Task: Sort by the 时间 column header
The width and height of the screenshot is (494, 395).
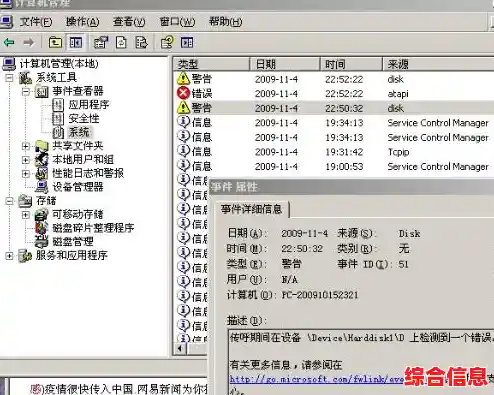Action: coord(351,64)
